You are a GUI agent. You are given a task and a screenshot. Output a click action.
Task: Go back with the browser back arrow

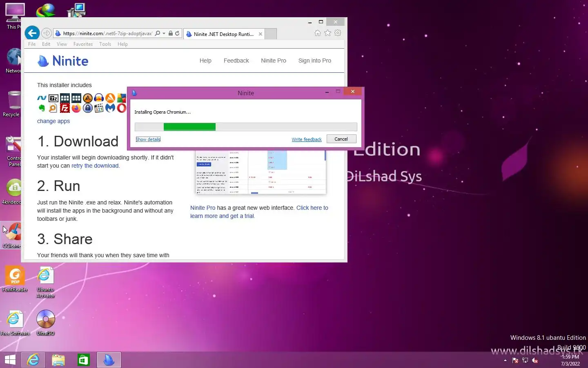pyautogui.click(x=32, y=33)
